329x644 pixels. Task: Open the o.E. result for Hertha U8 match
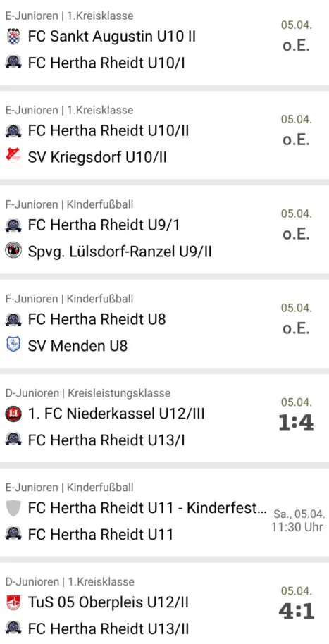[x=296, y=328]
